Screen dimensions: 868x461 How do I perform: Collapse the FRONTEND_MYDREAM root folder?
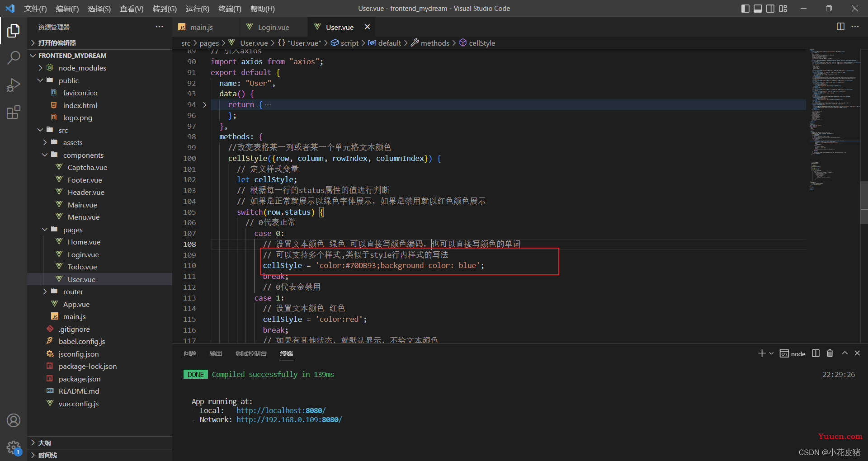[x=99, y=56]
